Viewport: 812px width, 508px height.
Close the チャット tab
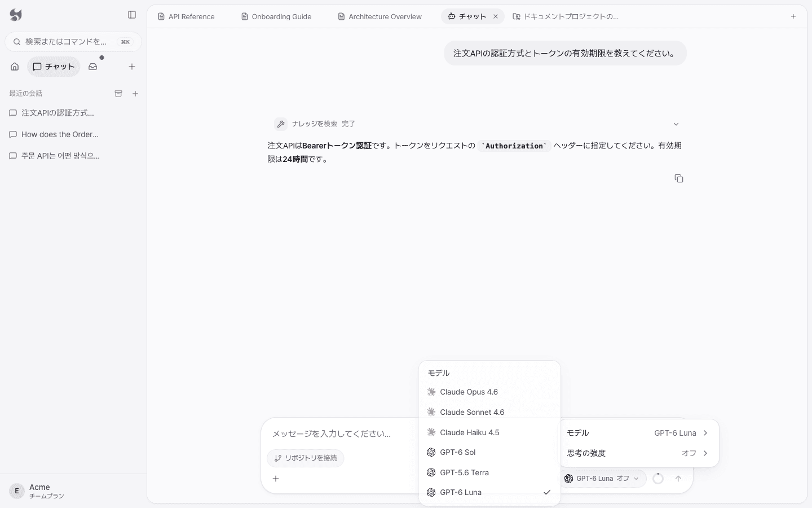click(496, 16)
